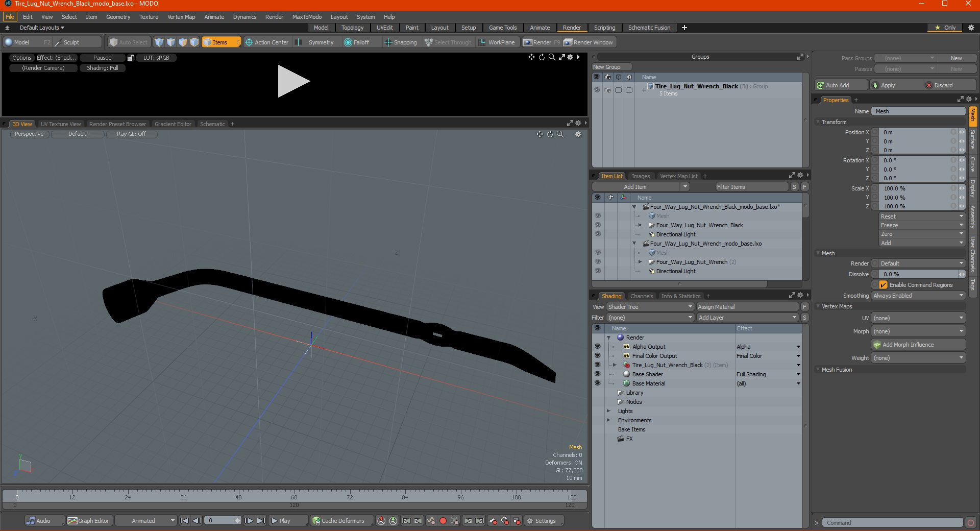Switch to Channels tab
Image resolution: width=980 pixels, height=531 pixels.
pos(642,296)
